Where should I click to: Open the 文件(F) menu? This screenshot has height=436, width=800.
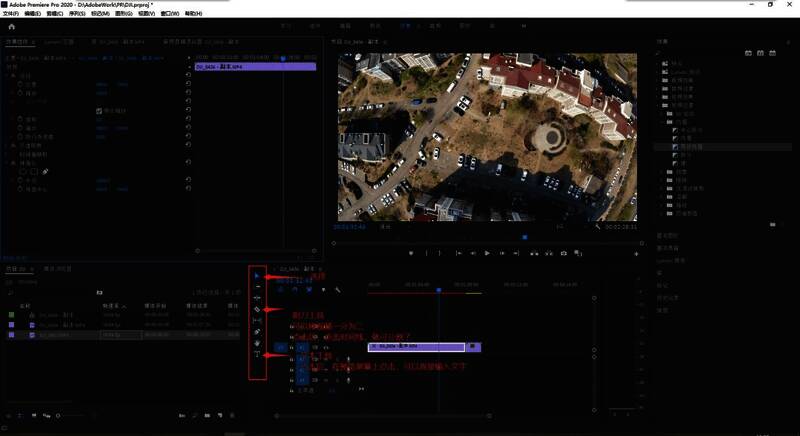tap(11, 14)
